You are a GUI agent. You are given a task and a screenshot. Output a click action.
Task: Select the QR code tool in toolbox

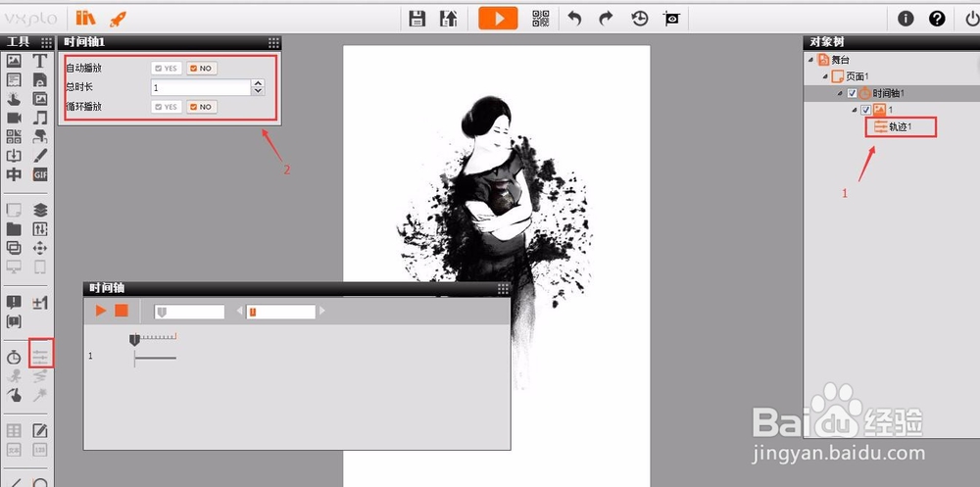pos(14,136)
